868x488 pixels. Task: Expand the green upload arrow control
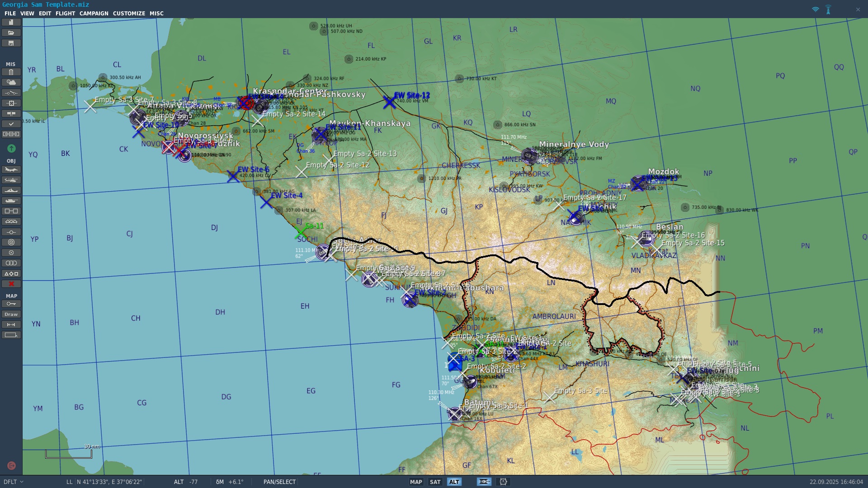click(11, 148)
